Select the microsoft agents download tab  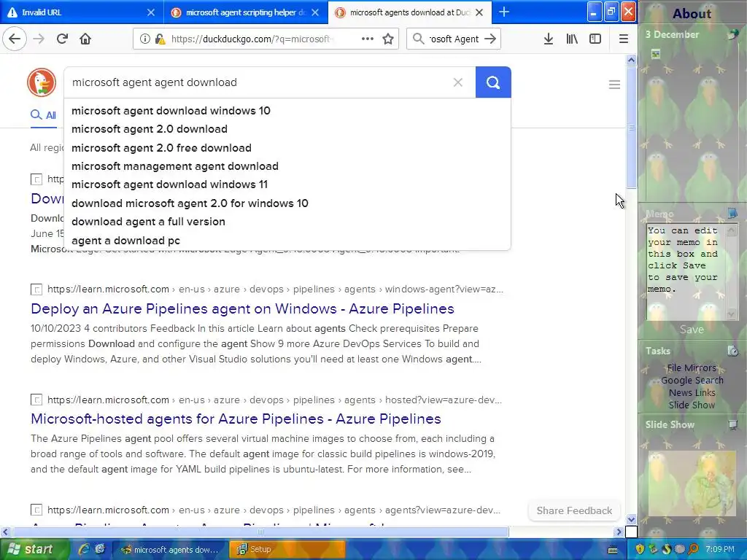(x=410, y=12)
